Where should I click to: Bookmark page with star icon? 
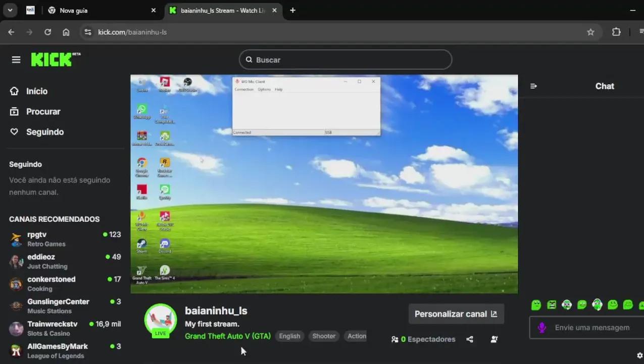tap(590, 32)
